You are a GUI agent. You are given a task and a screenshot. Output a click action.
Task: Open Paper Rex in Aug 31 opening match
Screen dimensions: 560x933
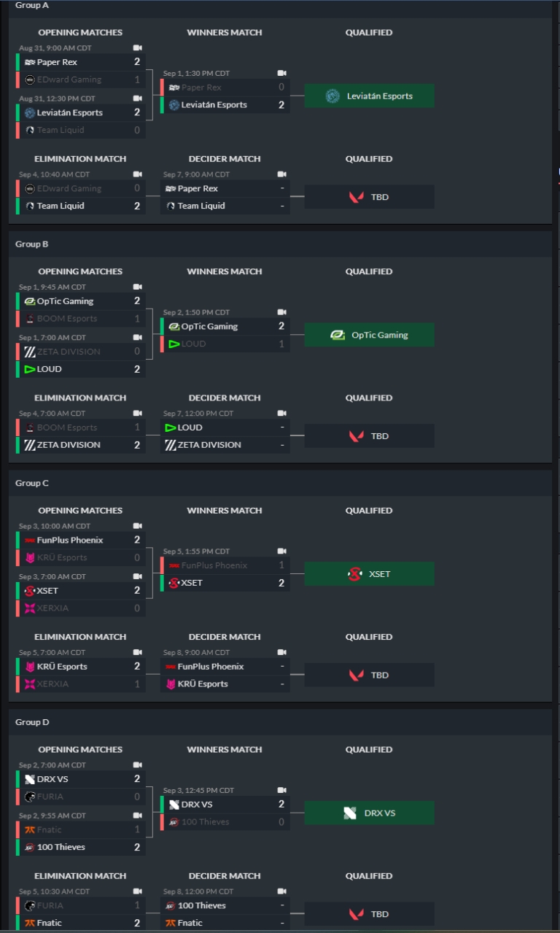tap(57, 62)
